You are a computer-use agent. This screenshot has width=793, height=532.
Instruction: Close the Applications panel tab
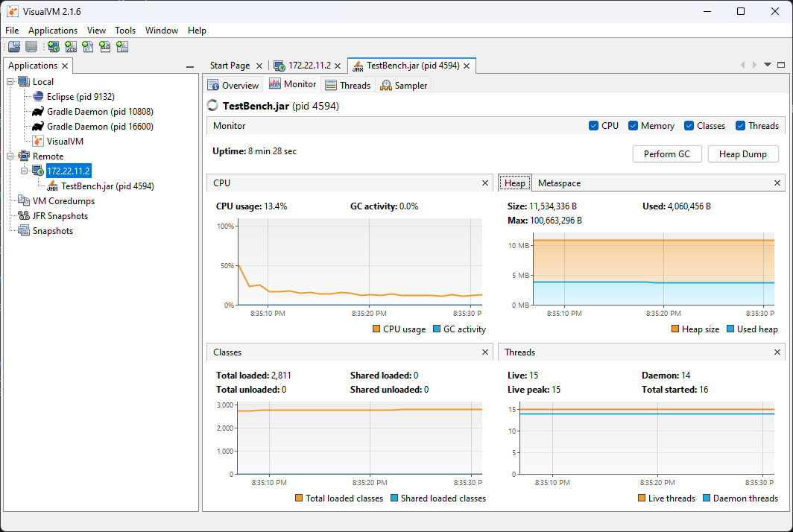click(x=65, y=66)
